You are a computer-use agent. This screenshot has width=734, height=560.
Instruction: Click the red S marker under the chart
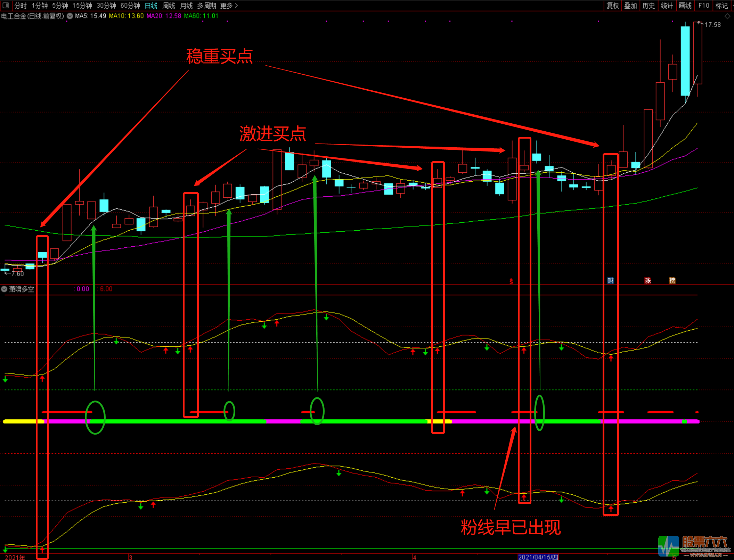pos(511,281)
